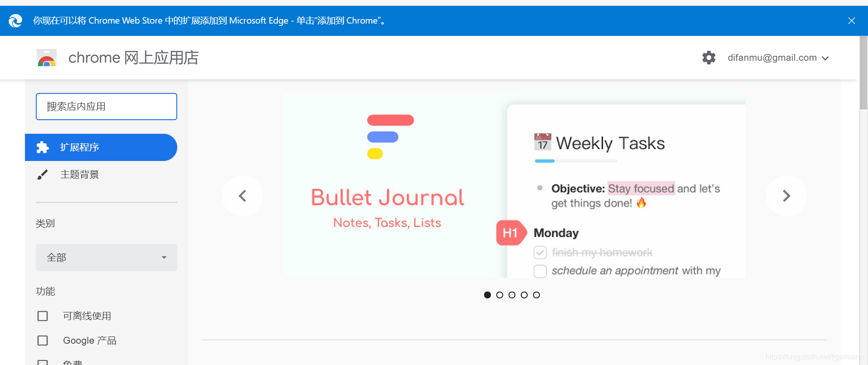
Task: Click the page vertical scrollbar
Action: pos(863,73)
